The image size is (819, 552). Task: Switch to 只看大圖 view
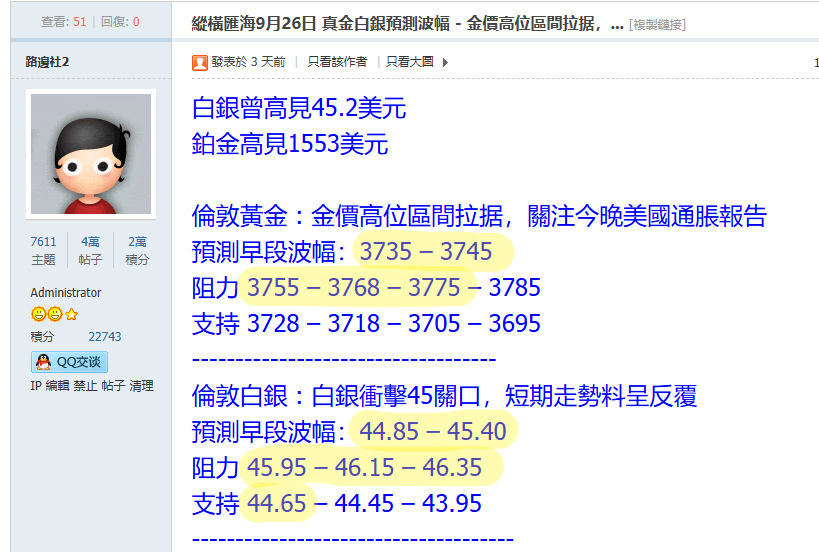410,62
